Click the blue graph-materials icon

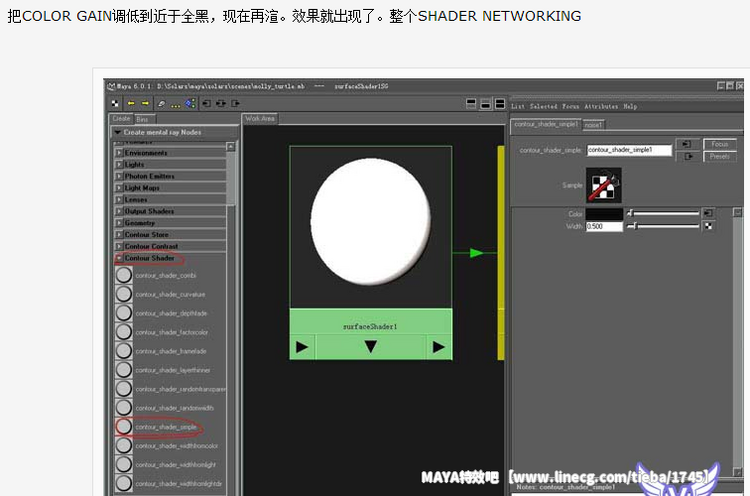tap(190, 103)
